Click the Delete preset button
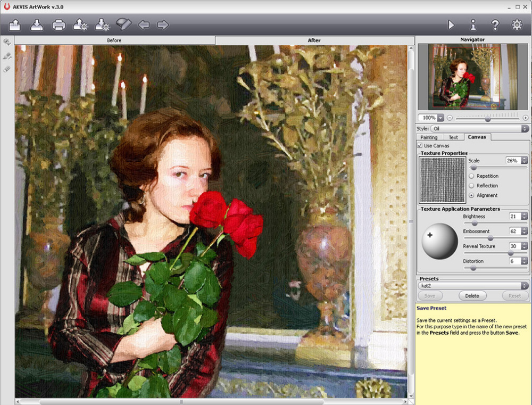Image resolution: width=532 pixels, height=405 pixels. (472, 296)
